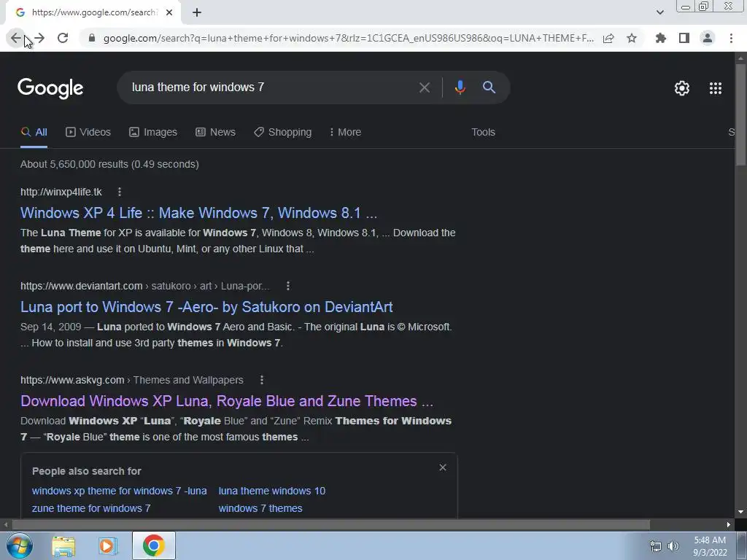The width and height of the screenshot is (747, 560).
Task: Open the Chrome profile avatar
Action: click(x=708, y=38)
